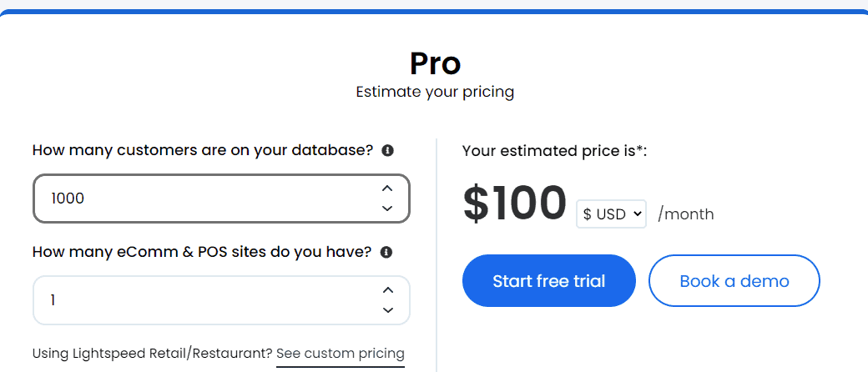Select the $100 estimated price amount

[515, 204]
